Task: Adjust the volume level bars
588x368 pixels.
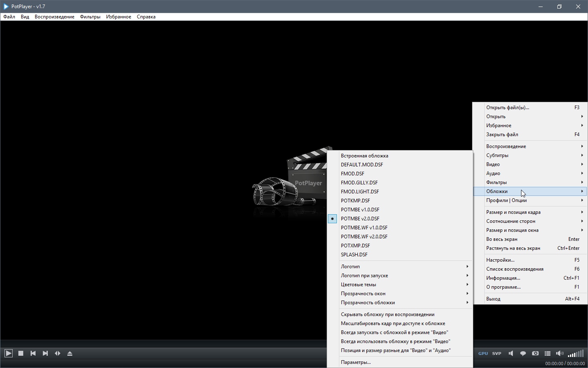Action: click(x=576, y=354)
